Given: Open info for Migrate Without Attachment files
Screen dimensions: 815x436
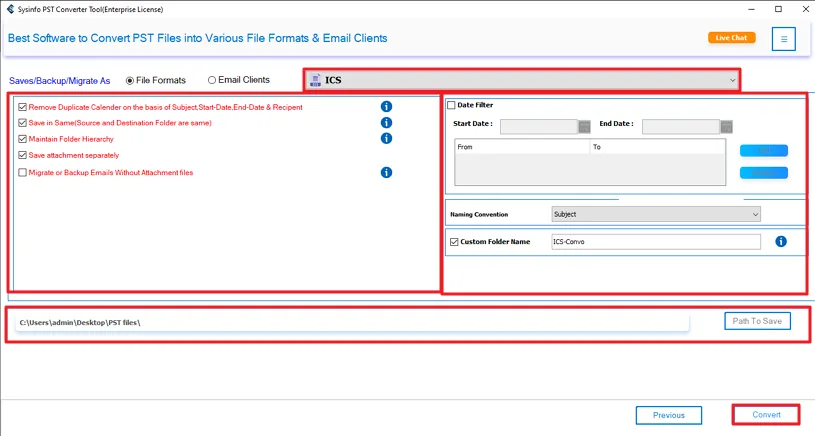Looking at the screenshot, I should point(386,173).
